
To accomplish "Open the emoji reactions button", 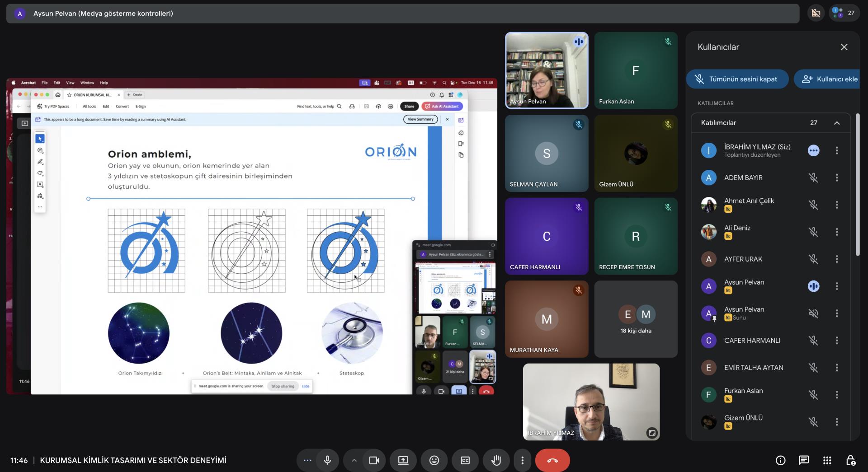I will pyautogui.click(x=434, y=460).
